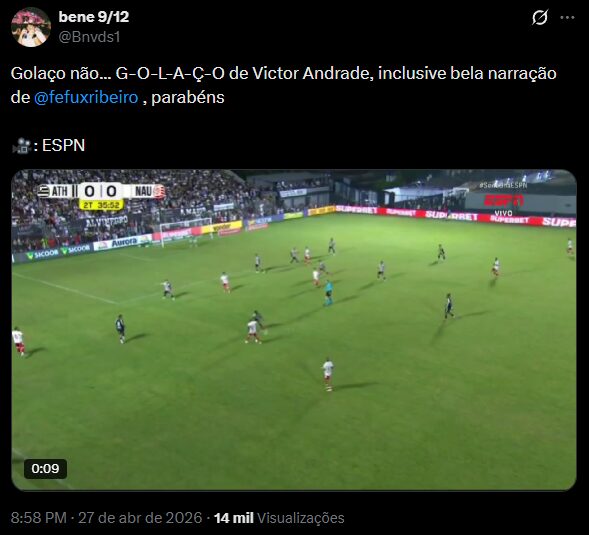Click the Aurora advertising board in the video
Screen dimensions: 589x535
click(x=122, y=242)
